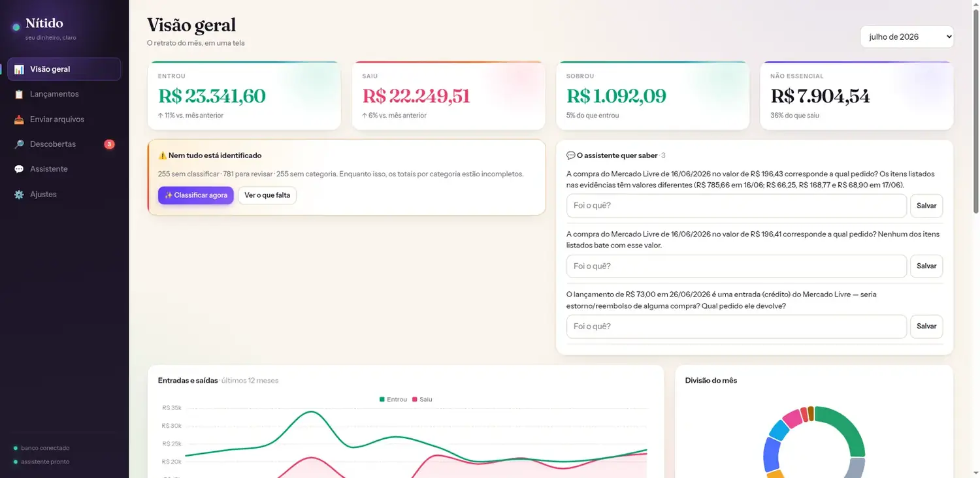
Task: Click the red Descobertas notification badge
Action: point(110,144)
